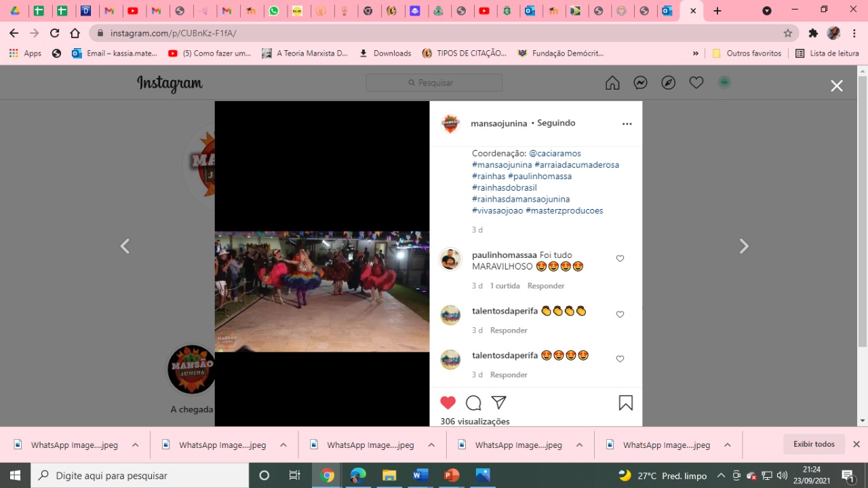Click the comment speech bubble icon
This screenshot has width=868, height=488.
[x=473, y=403]
